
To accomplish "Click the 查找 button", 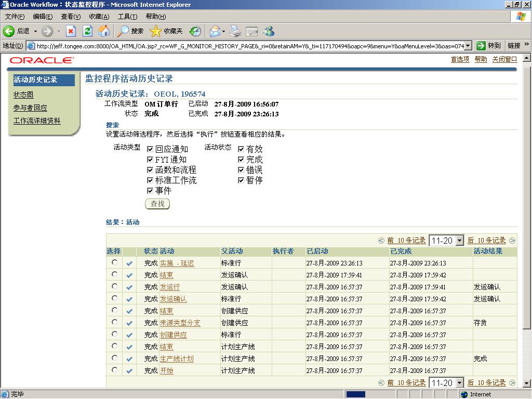I will tap(157, 204).
